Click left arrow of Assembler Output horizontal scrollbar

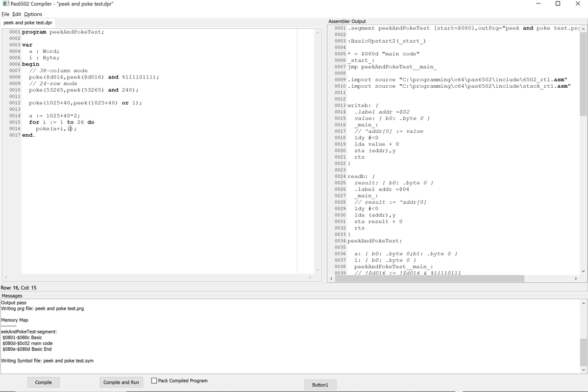pyautogui.click(x=332, y=278)
